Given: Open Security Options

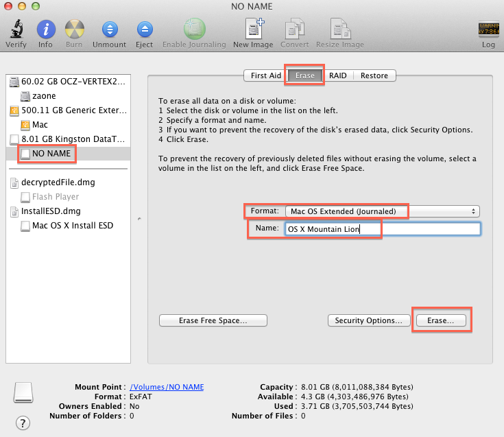Looking at the screenshot, I should click(x=369, y=320).
